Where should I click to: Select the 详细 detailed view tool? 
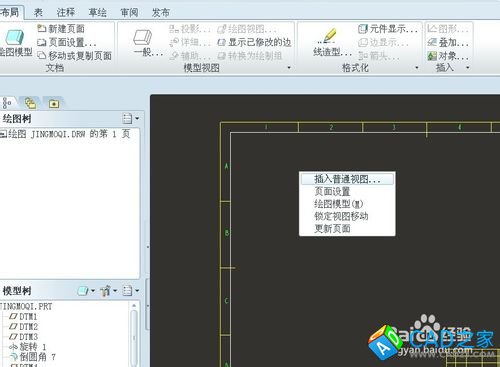tap(189, 42)
